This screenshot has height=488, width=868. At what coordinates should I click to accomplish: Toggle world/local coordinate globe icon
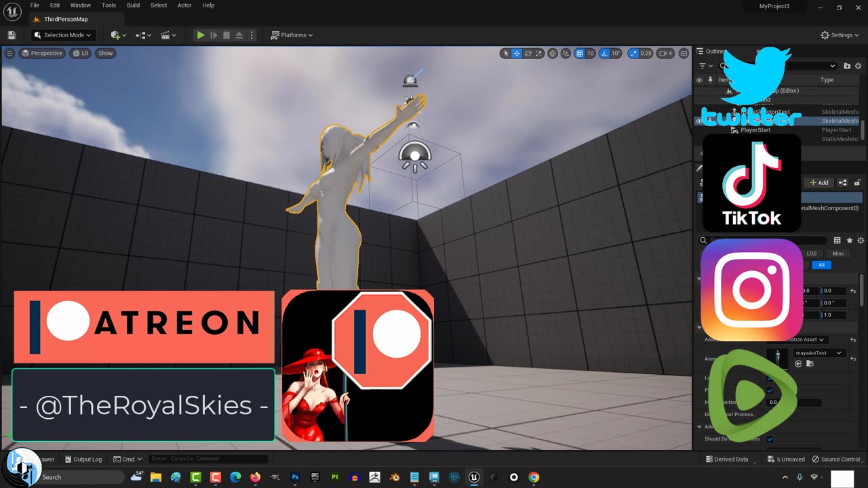click(x=553, y=54)
